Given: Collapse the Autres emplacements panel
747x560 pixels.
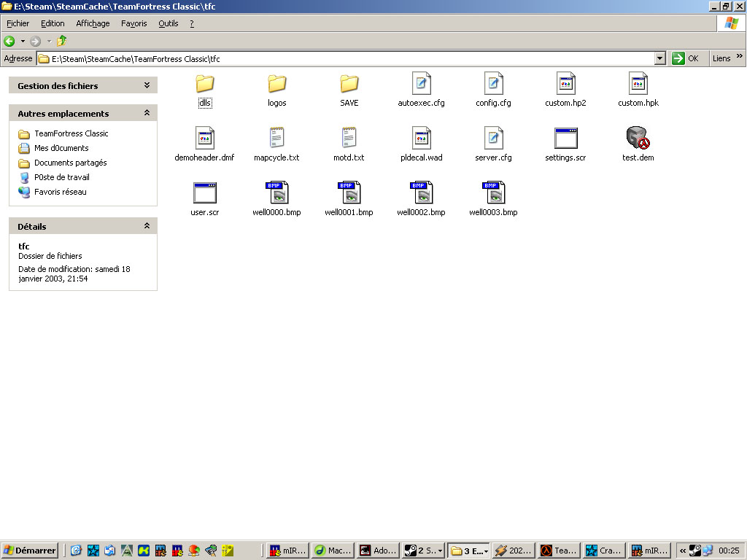Looking at the screenshot, I should pyautogui.click(x=147, y=113).
